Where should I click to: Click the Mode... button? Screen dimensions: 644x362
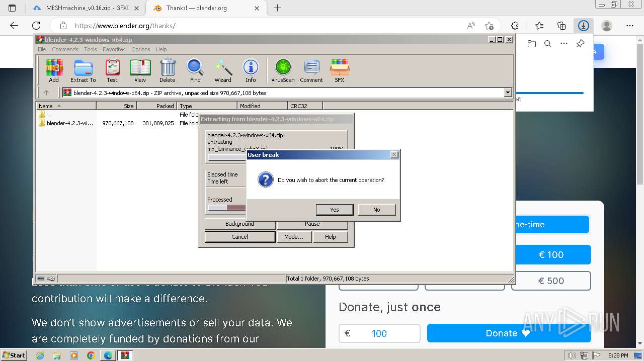pyautogui.click(x=294, y=237)
